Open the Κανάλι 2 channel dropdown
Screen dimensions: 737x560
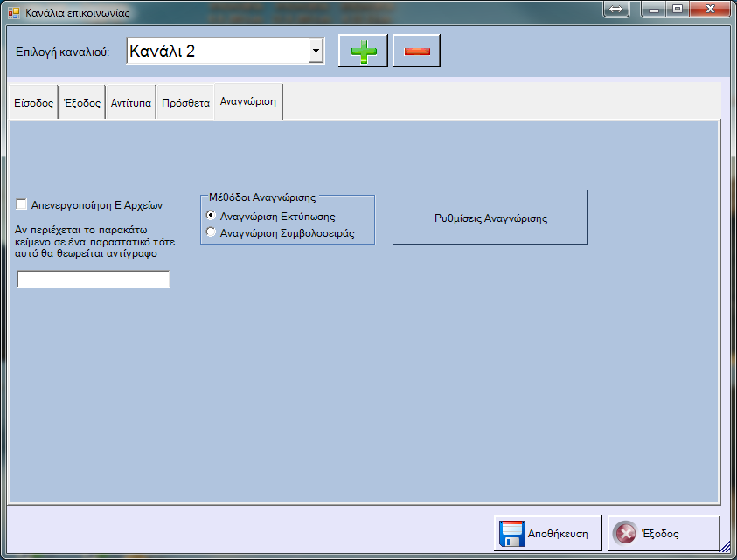tap(316, 51)
